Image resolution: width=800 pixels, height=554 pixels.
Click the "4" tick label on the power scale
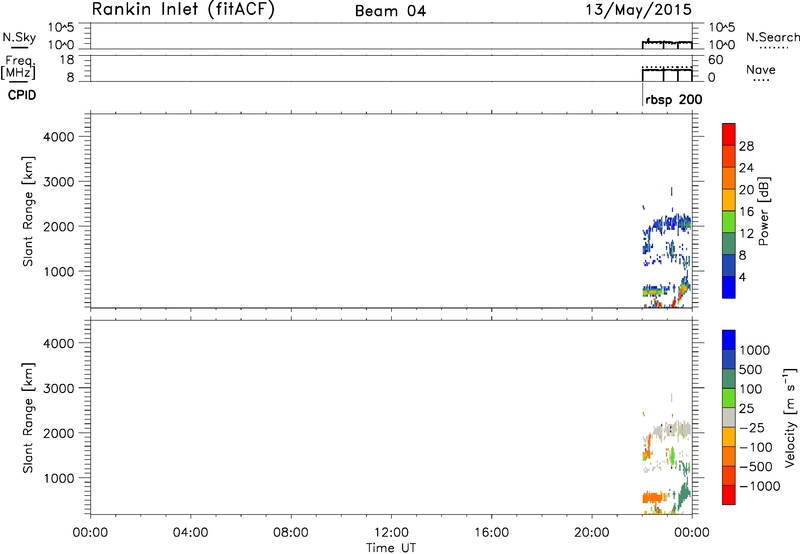(742, 278)
